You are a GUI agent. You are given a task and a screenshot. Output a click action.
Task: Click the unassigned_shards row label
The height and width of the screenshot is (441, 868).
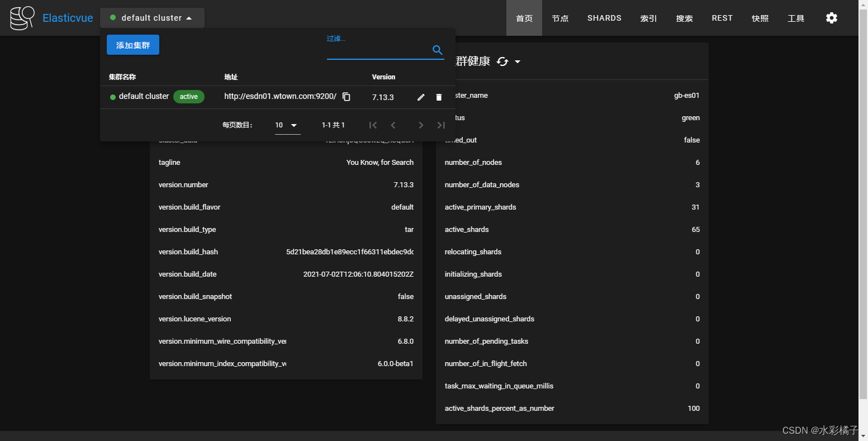[476, 296]
